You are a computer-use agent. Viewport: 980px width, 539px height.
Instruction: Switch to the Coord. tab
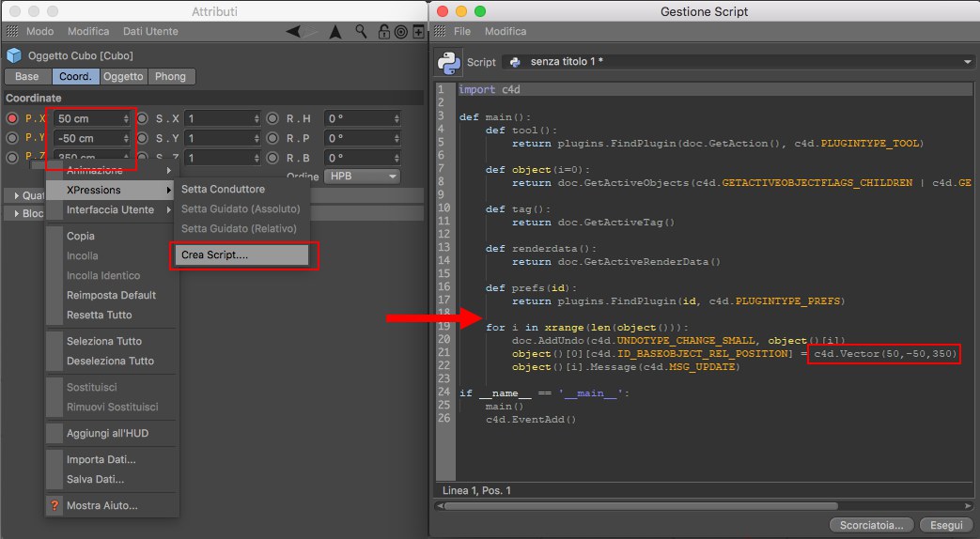coord(75,76)
